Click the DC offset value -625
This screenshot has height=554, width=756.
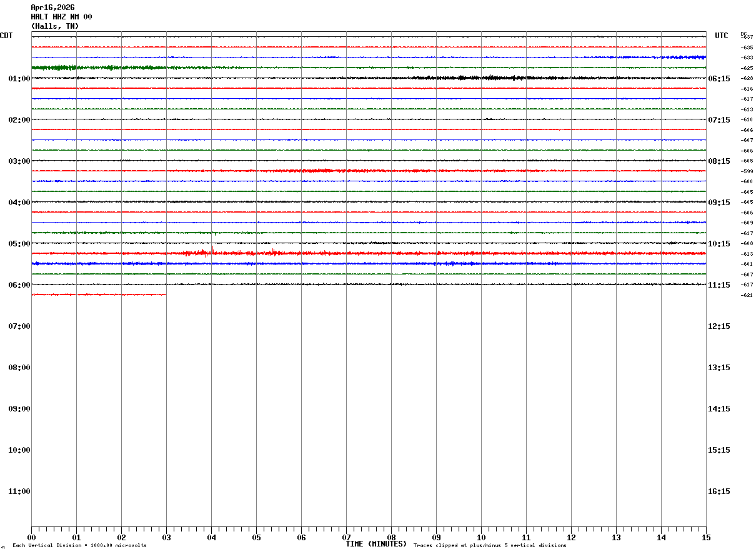coord(747,68)
